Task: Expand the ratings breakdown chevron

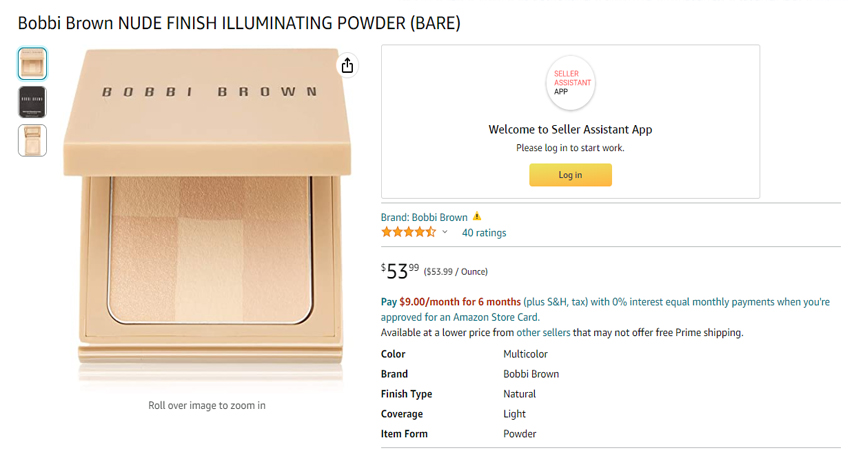Action: click(445, 232)
